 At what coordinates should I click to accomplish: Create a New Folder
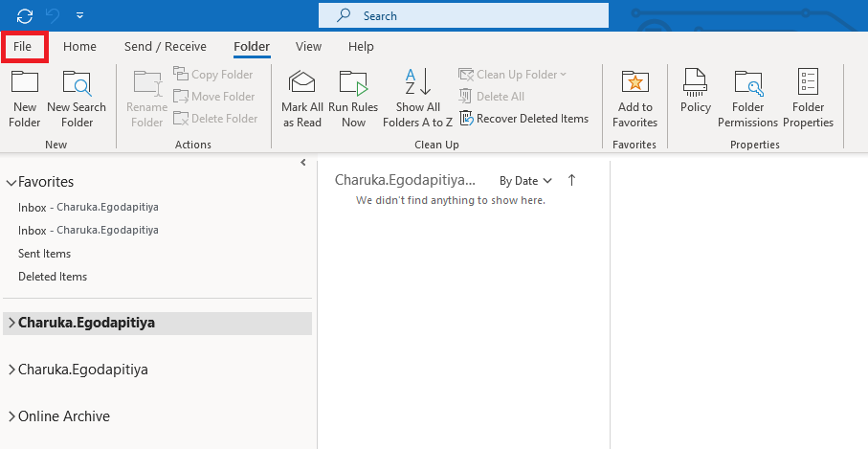click(x=25, y=99)
